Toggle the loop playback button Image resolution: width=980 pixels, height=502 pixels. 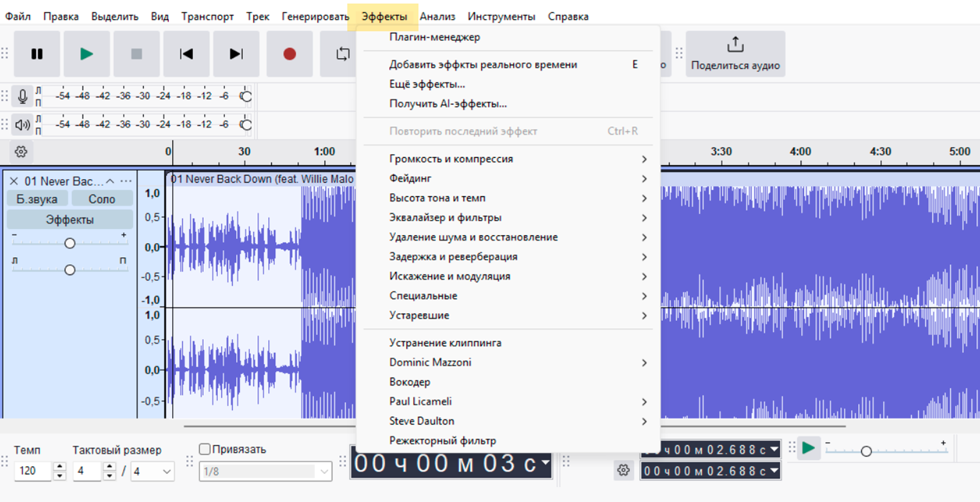(x=342, y=54)
